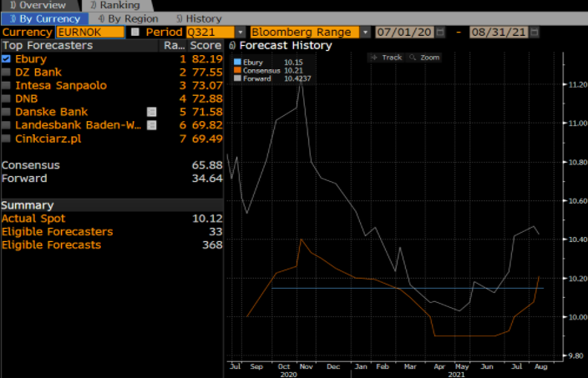Click the Danske Bank forecaster name

tap(52, 112)
